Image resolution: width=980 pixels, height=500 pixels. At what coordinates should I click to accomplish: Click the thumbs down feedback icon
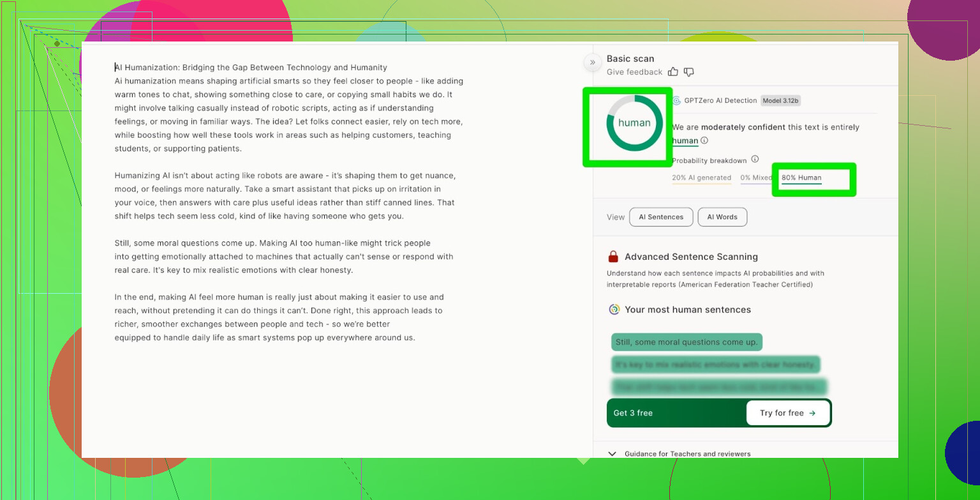pos(689,72)
